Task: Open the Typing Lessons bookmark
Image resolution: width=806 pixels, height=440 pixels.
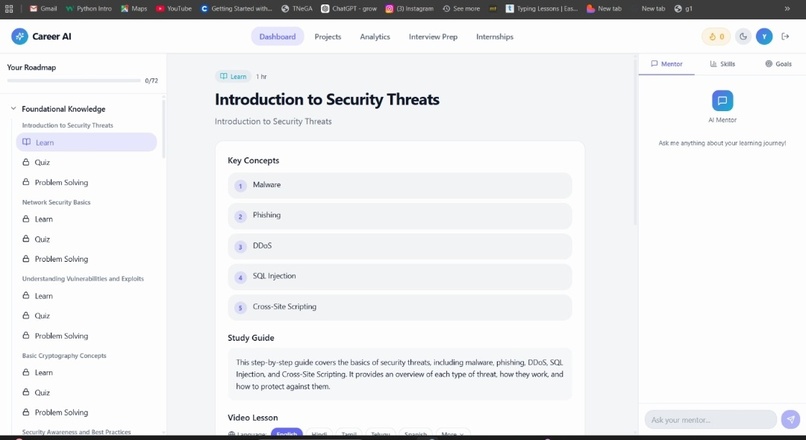Action: click(x=542, y=8)
